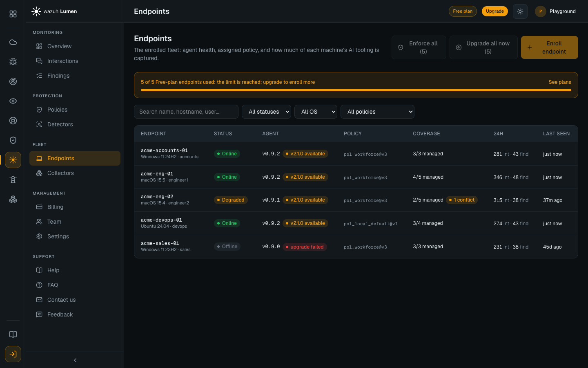Open Collectors in the sidebar
The image size is (588, 368).
[x=75, y=173]
